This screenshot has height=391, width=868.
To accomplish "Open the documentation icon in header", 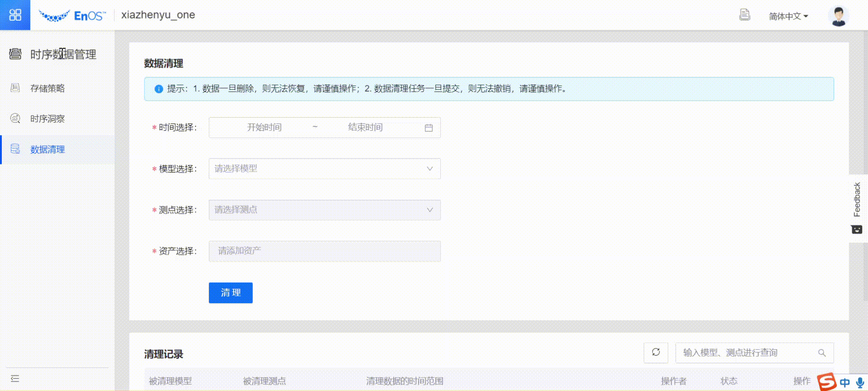I will point(744,15).
